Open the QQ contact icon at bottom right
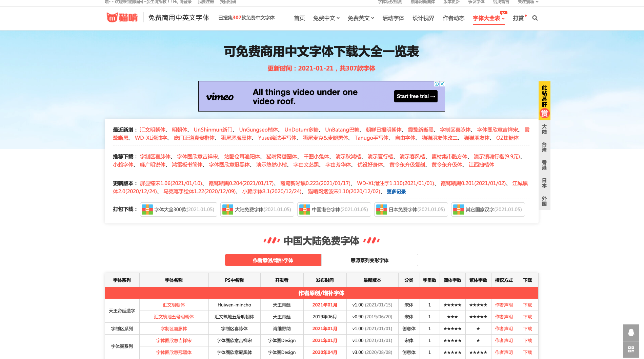 pyautogui.click(x=631, y=333)
